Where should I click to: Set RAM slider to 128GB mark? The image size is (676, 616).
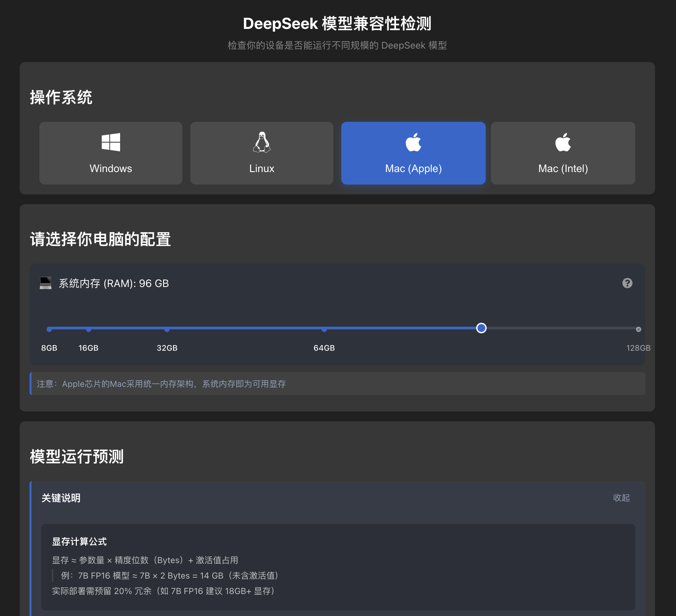coord(639,329)
